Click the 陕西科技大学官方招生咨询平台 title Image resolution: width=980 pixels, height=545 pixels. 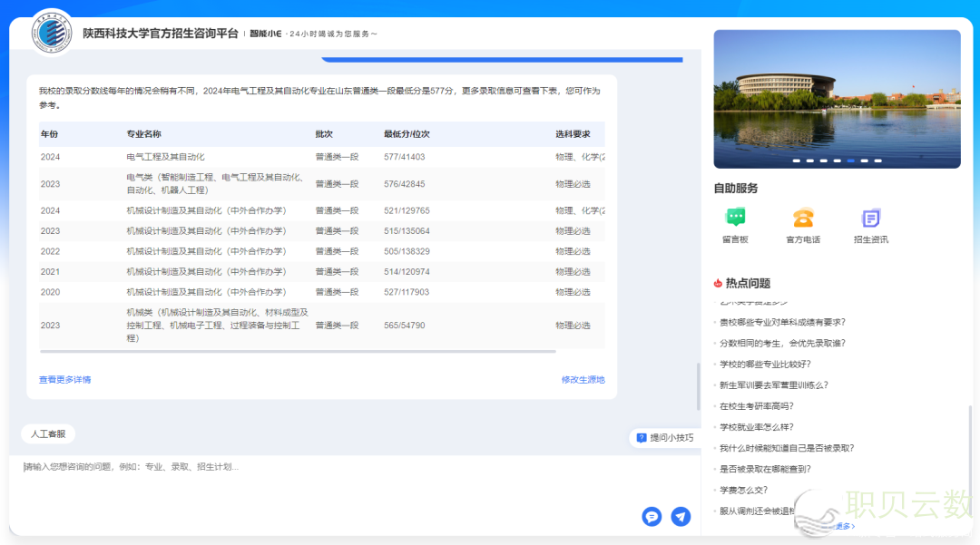(x=161, y=33)
